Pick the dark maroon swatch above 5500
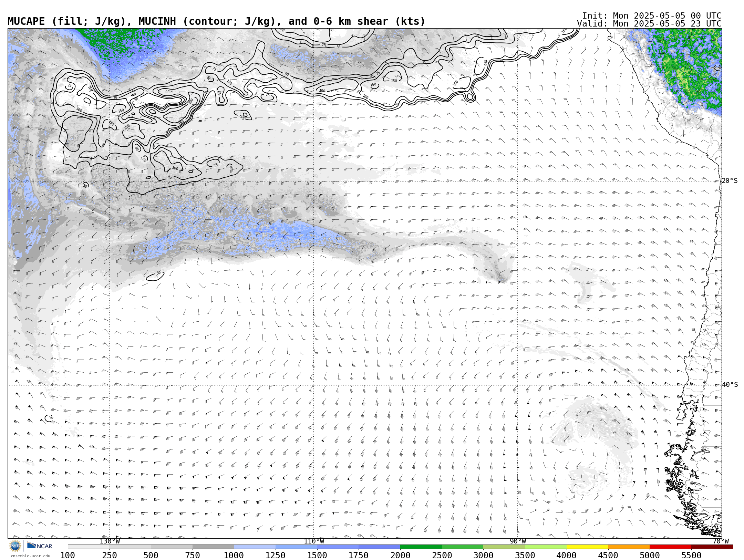 tap(712, 547)
